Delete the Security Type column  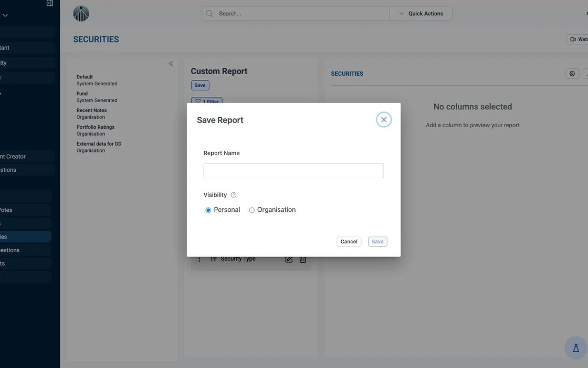302,259
